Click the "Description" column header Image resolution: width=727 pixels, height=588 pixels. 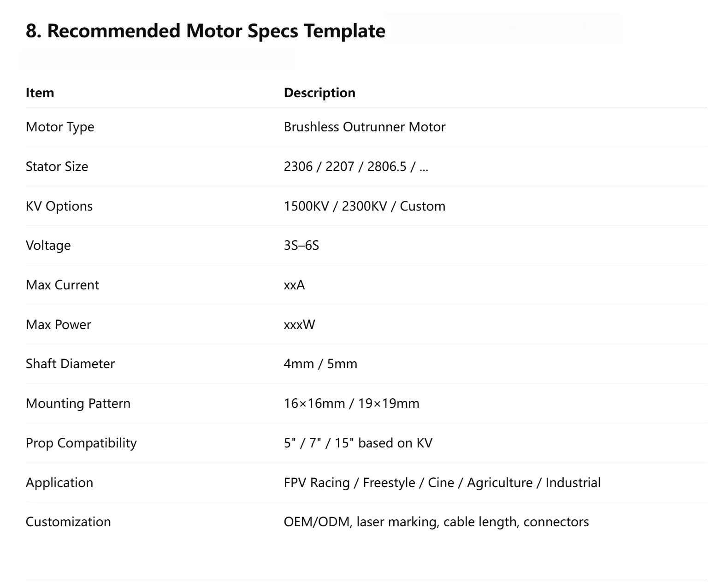tap(319, 93)
